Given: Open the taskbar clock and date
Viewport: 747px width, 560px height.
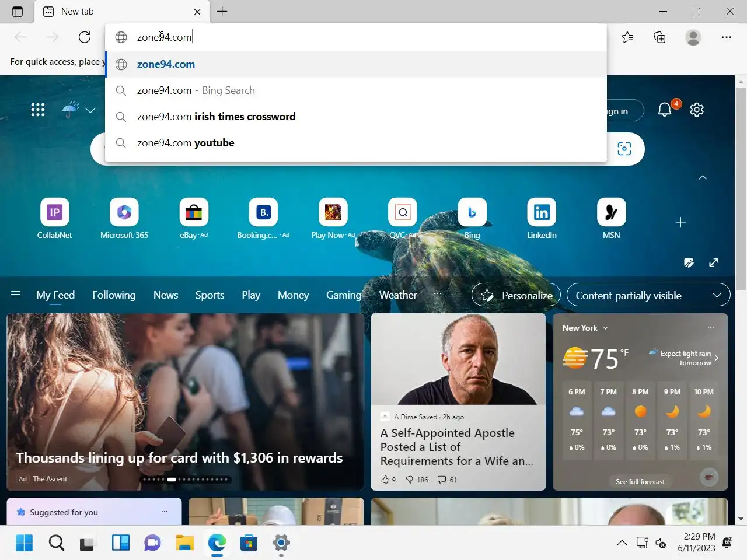Looking at the screenshot, I should point(696,542).
